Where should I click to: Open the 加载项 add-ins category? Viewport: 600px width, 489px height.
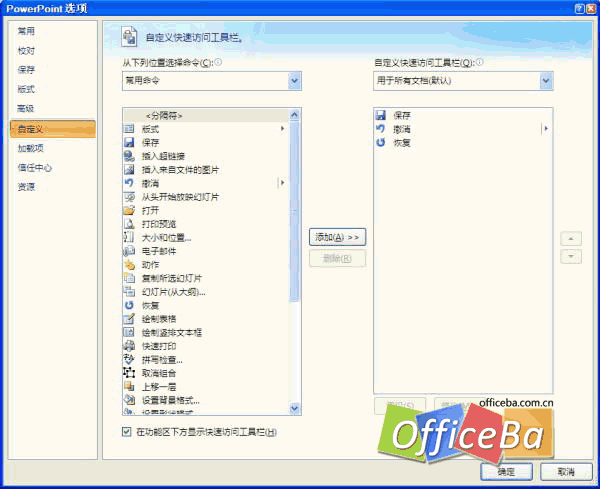click(31, 148)
